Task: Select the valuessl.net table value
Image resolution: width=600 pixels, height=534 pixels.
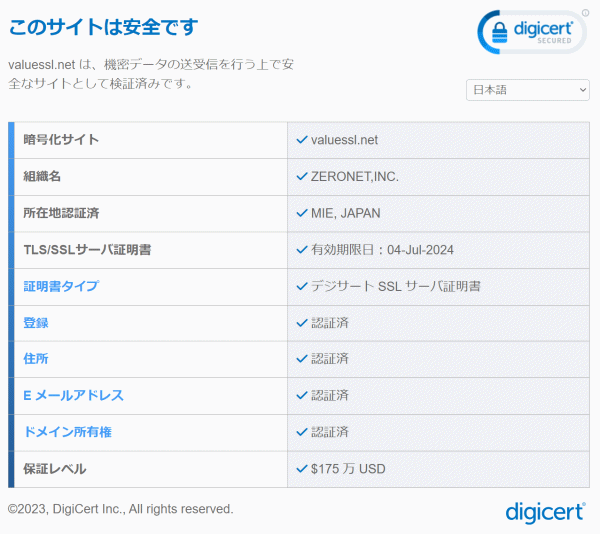Action: tap(344, 140)
